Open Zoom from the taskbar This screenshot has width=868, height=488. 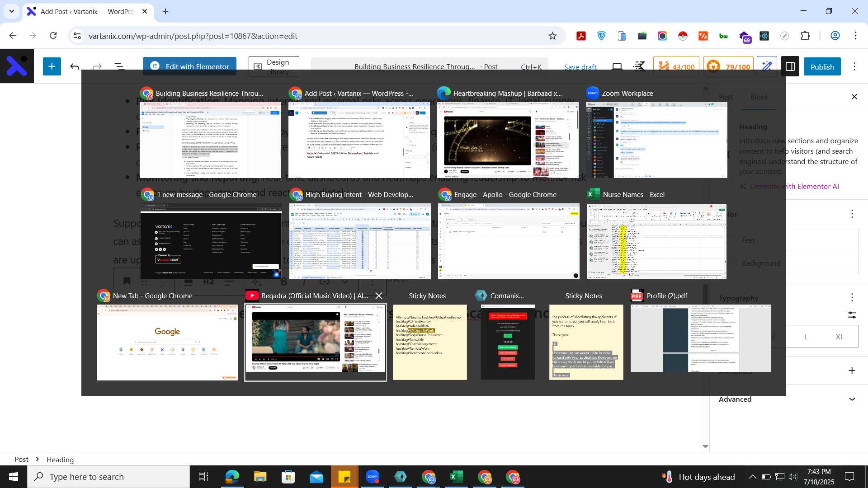(373, 477)
